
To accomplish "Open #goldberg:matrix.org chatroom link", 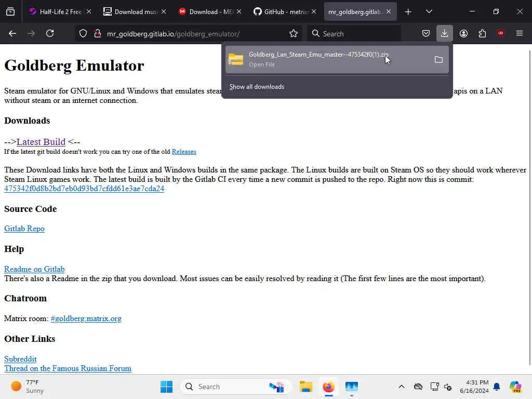I will point(86,318).
